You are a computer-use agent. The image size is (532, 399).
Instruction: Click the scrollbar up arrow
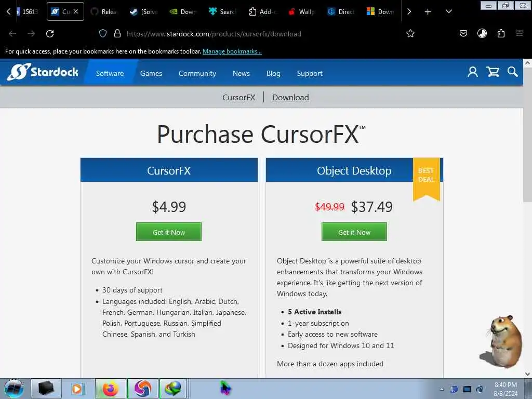(x=528, y=63)
